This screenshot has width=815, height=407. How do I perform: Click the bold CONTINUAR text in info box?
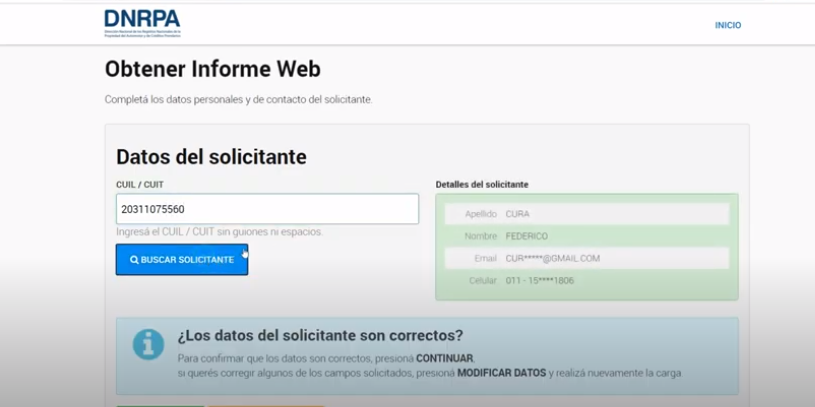click(444, 358)
